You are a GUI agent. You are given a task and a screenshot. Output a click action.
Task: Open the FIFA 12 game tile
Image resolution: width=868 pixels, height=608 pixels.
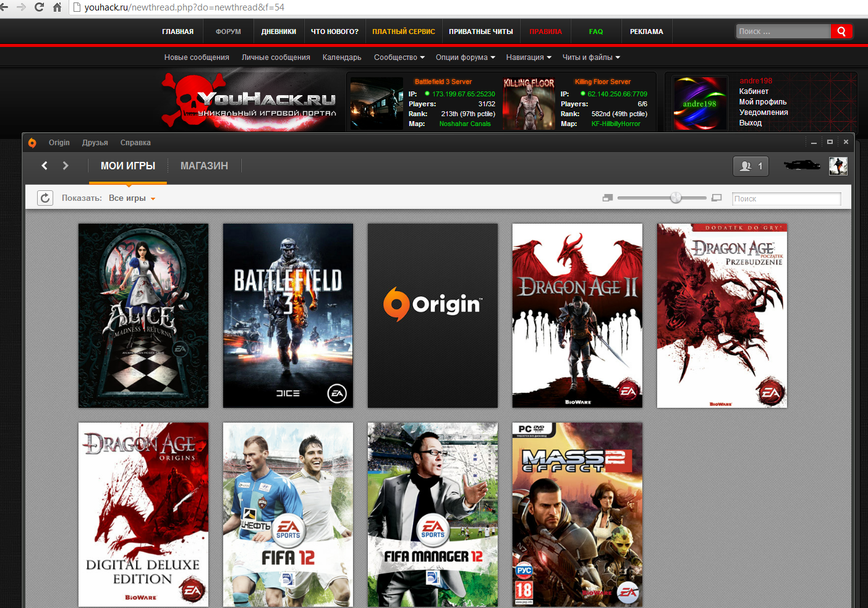point(288,515)
